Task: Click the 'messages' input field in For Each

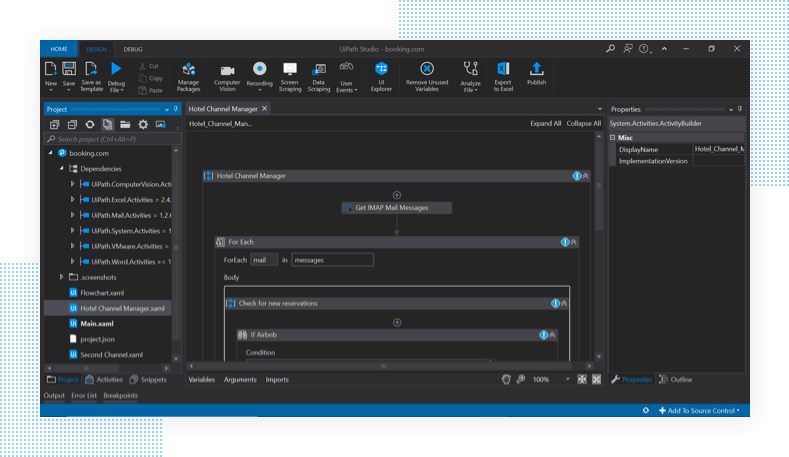Action: 333,260
